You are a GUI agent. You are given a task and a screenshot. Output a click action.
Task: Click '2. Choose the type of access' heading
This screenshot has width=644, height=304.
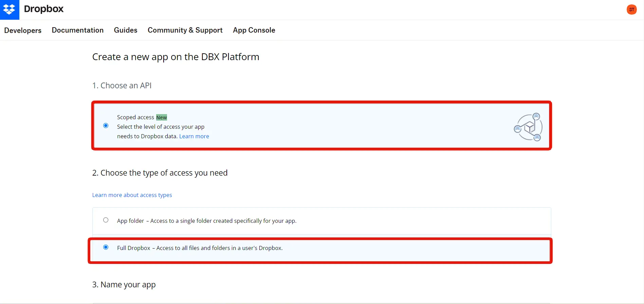click(160, 173)
